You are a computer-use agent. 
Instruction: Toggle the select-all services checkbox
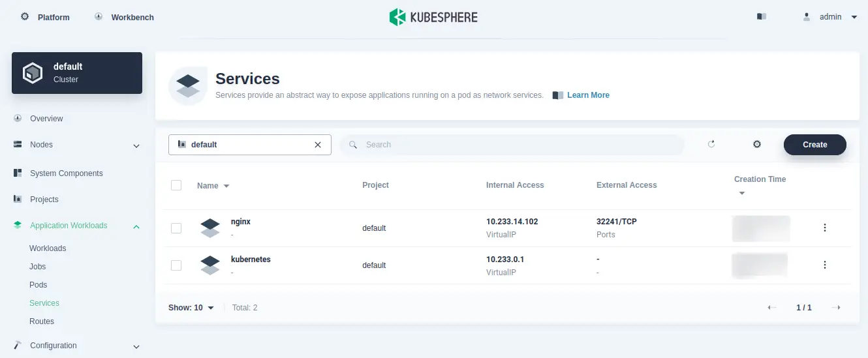coord(176,185)
